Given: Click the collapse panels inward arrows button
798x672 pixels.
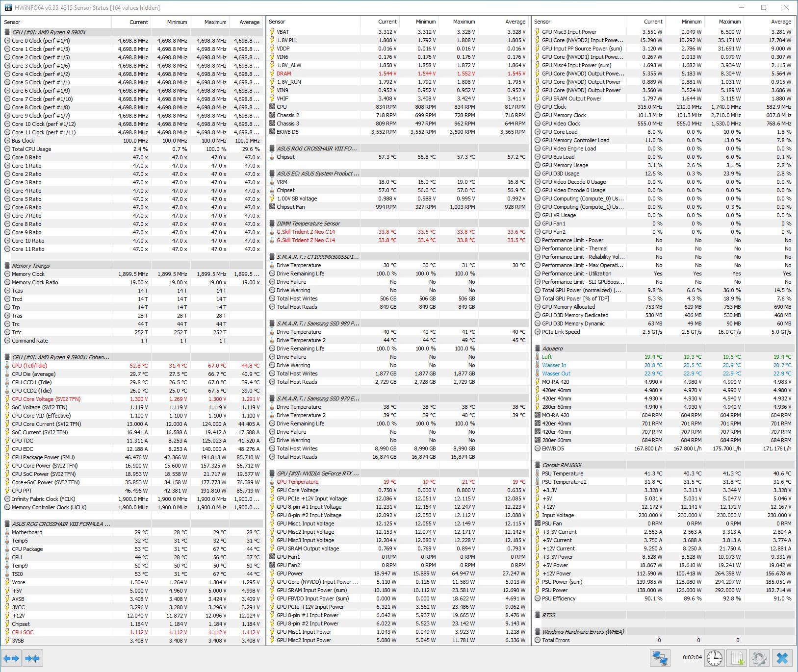Looking at the screenshot, I should pos(32,658).
